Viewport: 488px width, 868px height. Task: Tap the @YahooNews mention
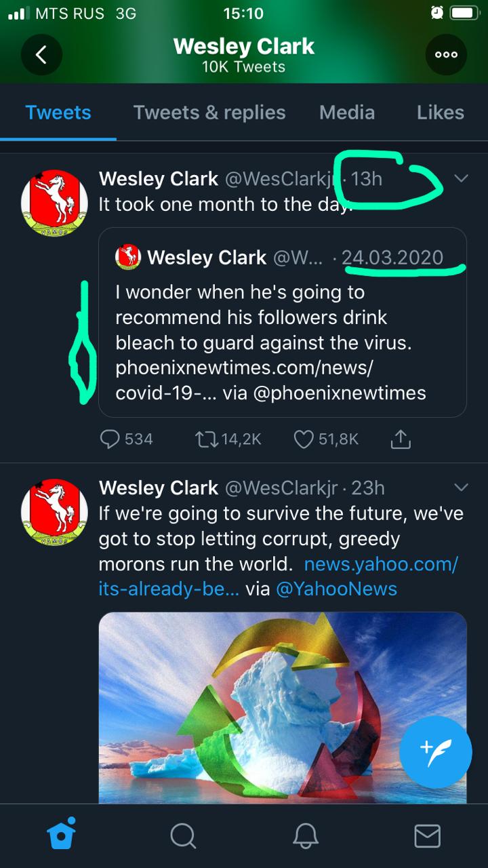pyautogui.click(x=336, y=589)
